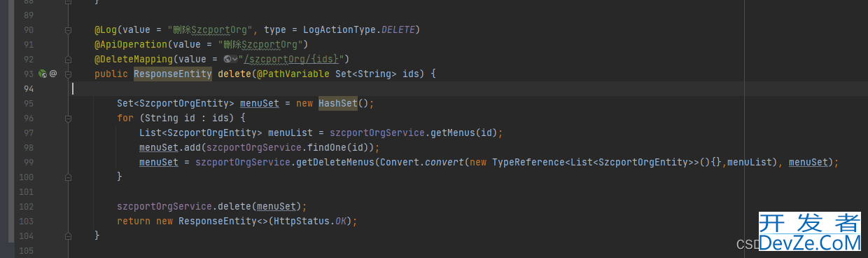
Task: Click line number 94 in the gutter
Action: coord(28,88)
